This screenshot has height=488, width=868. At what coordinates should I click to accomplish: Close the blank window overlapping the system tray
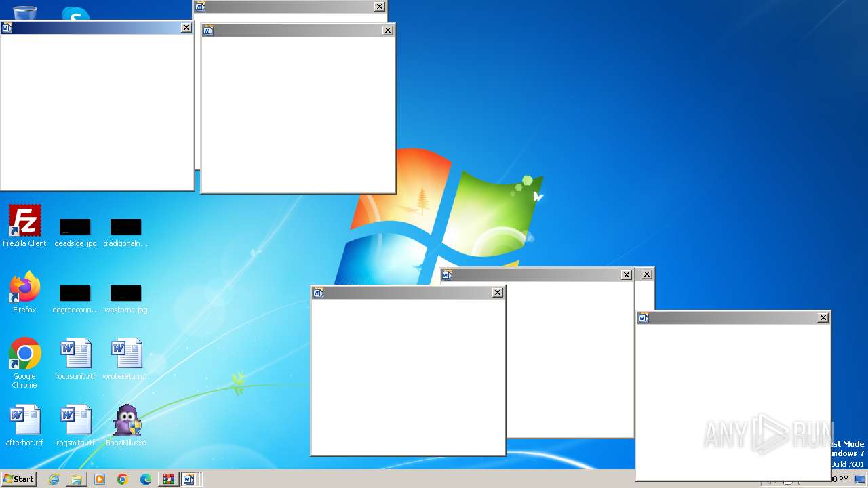coord(823,318)
